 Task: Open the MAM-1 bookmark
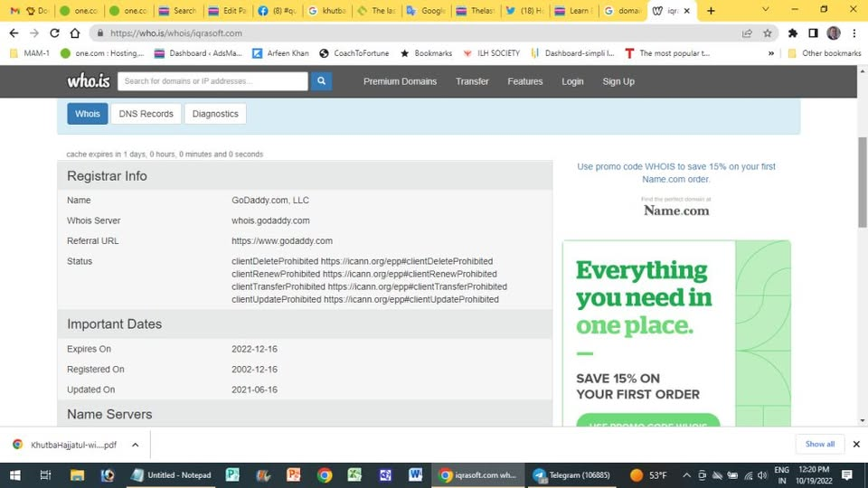click(30, 53)
